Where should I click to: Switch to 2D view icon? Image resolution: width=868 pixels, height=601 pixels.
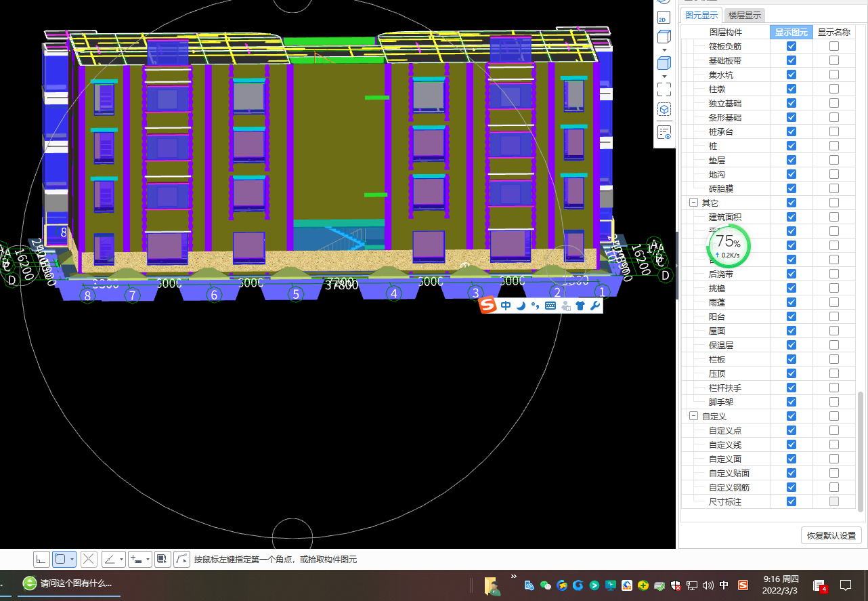coord(664,18)
